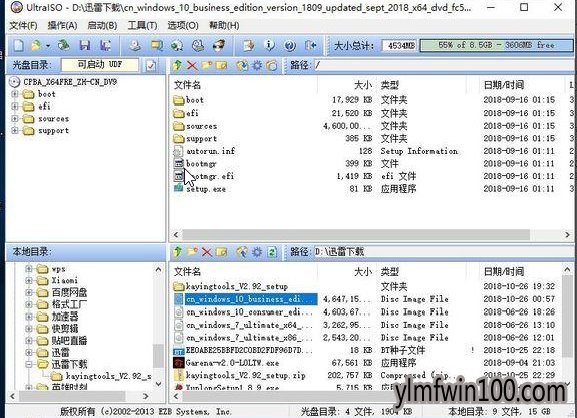
Task: Click red X delete in disc pane
Action: [192, 65]
